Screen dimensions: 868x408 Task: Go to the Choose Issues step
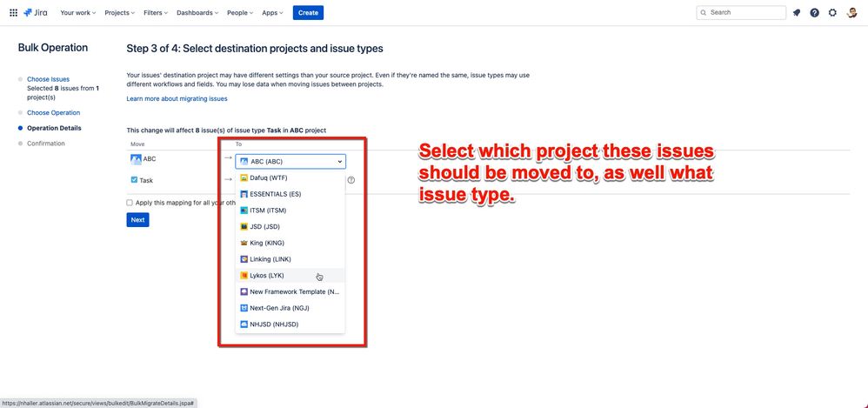pyautogui.click(x=48, y=79)
